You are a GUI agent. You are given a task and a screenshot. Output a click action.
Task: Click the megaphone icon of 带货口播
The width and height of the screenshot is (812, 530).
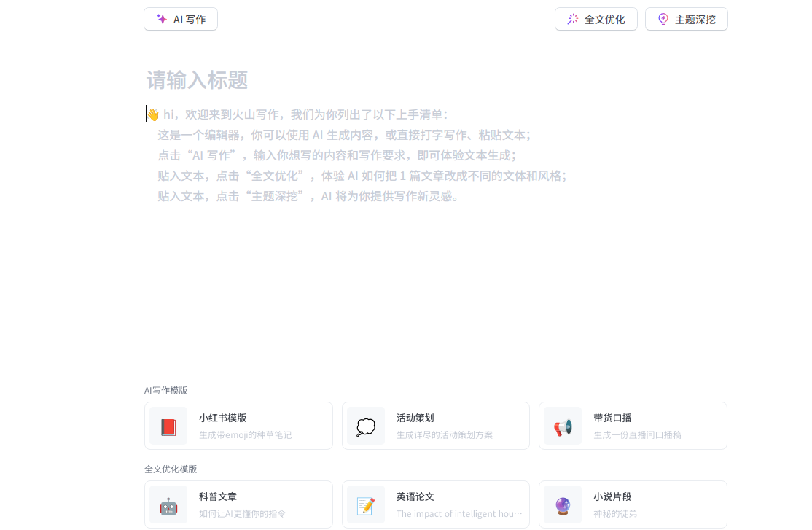(x=562, y=426)
